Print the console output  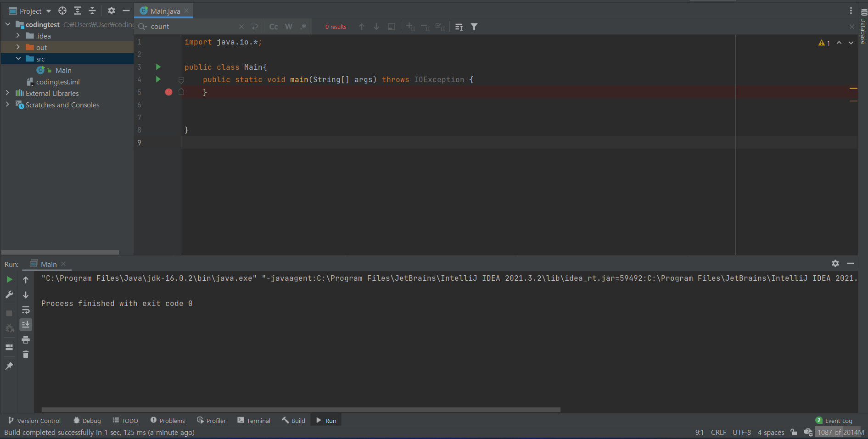coord(26,339)
